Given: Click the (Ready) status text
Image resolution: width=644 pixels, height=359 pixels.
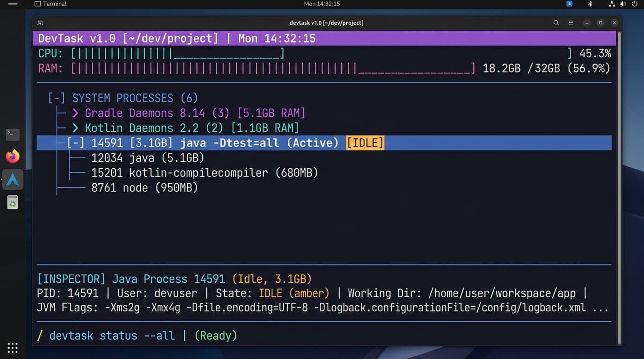Looking at the screenshot, I should click(x=216, y=336).
